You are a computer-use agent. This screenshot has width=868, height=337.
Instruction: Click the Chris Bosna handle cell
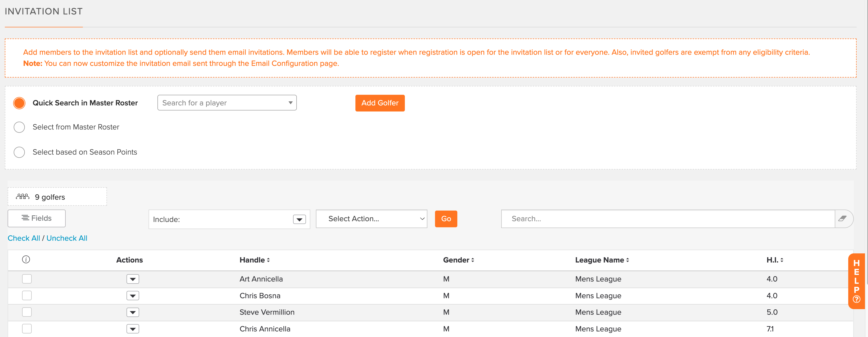[x=260, y=296]
